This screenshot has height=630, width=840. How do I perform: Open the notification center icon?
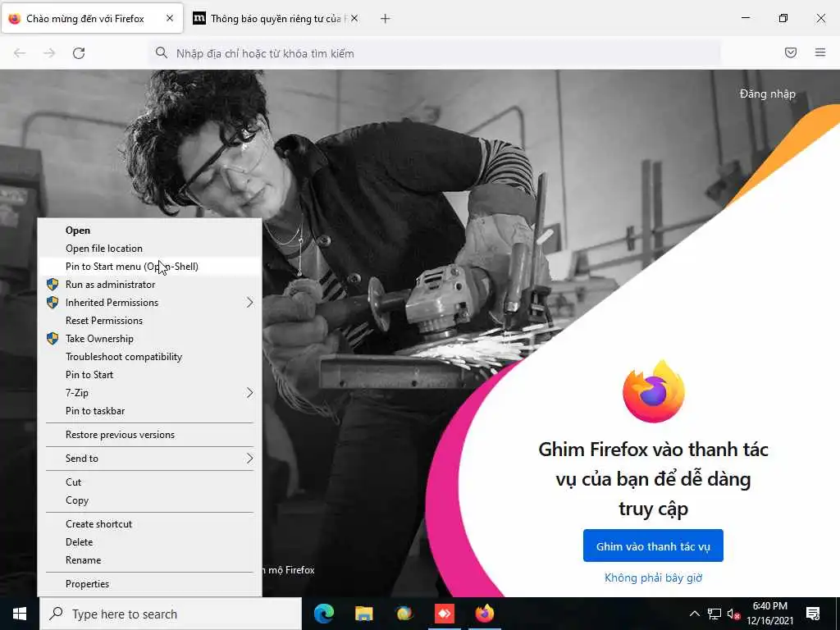pyautogui.click(x=813, y=614)
